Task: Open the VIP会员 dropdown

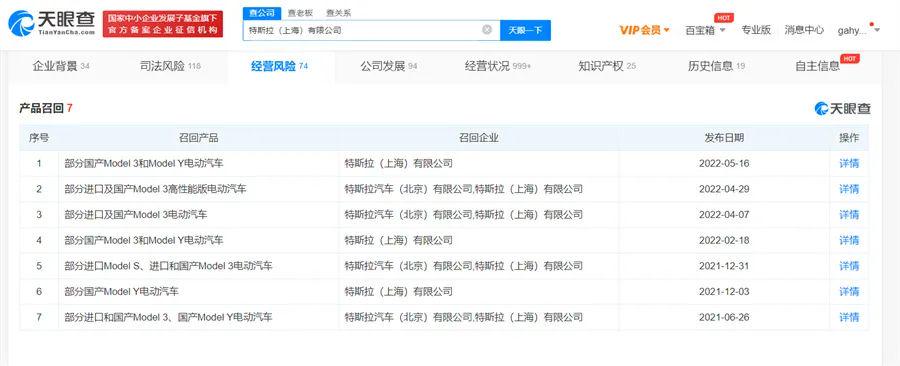Action: pos(645,30)
